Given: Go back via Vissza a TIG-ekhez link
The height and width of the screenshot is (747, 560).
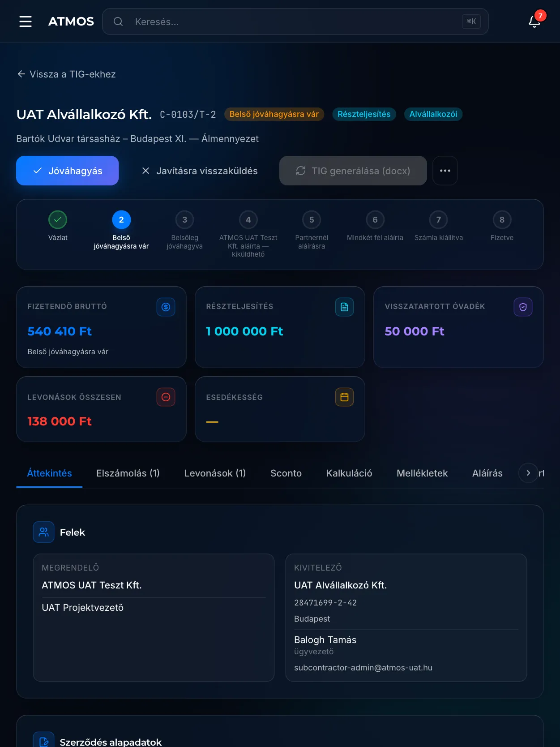Looking at the screenshot, I should point(66,74).
